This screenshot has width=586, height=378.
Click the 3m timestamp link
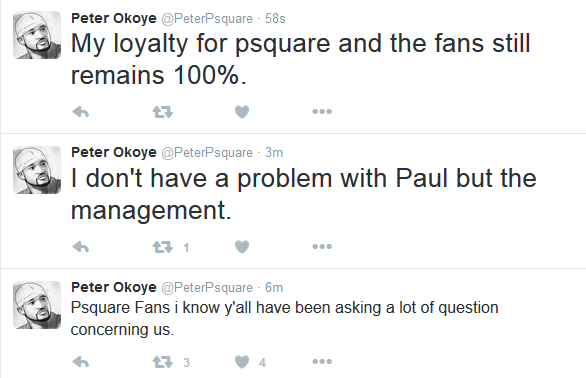pos(274,153)
